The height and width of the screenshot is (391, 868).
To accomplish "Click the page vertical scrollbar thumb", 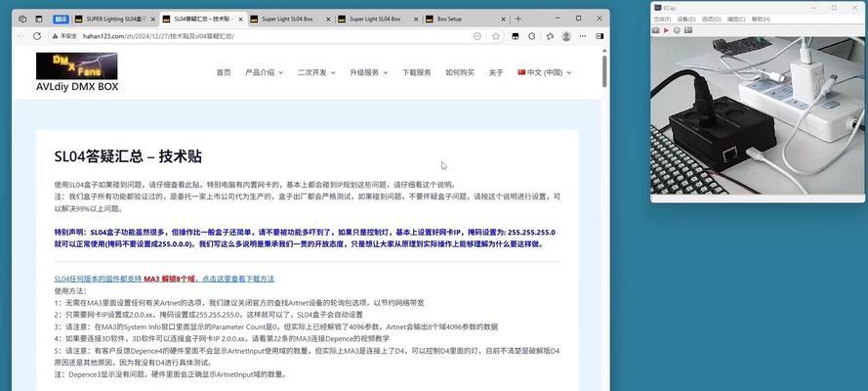I will pyautogui.click(x=604, y=69).
